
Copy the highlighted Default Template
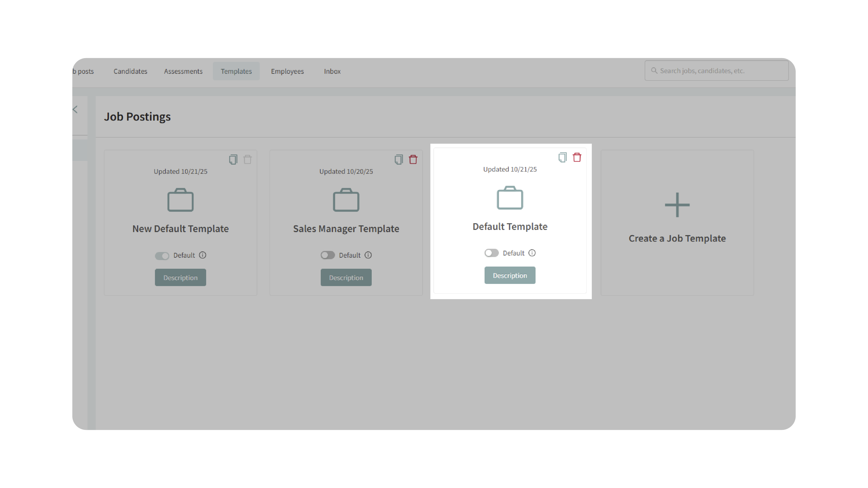click(562, 157)
